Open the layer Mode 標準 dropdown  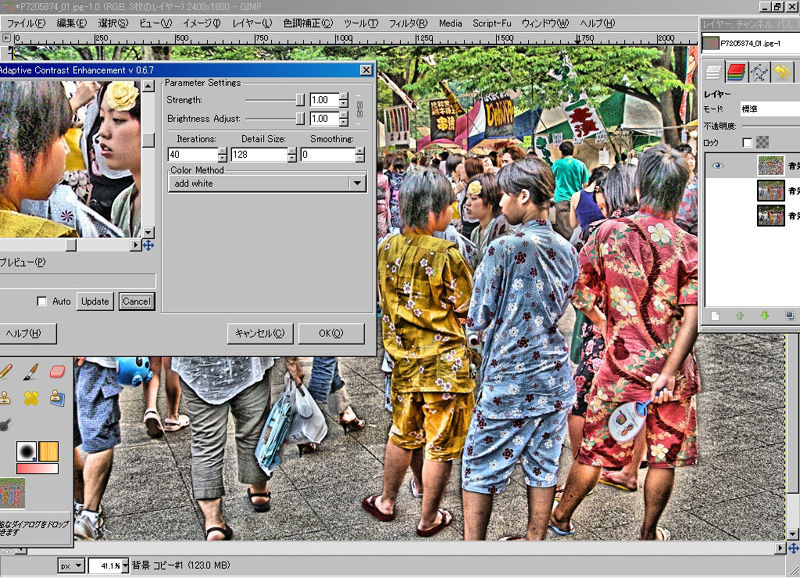pyautogui.click(x=770, y=109)
